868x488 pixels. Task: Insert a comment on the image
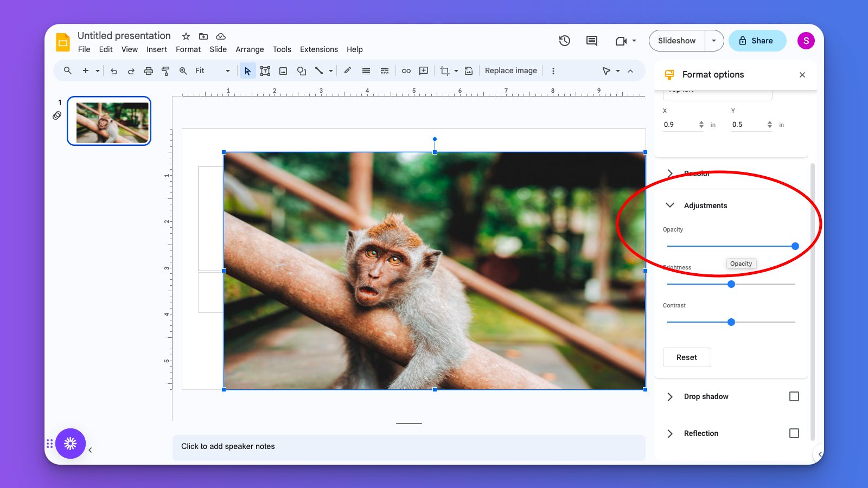[x=423, y=70]
